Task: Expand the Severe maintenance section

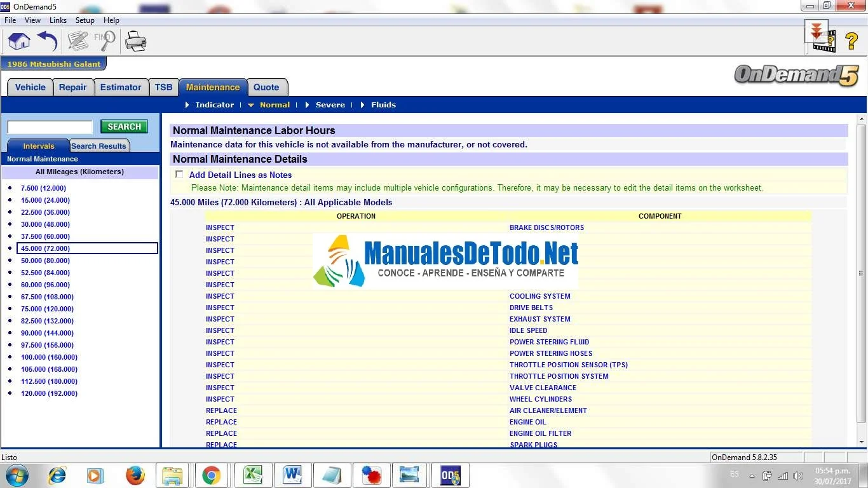Action: pos(330,105)
